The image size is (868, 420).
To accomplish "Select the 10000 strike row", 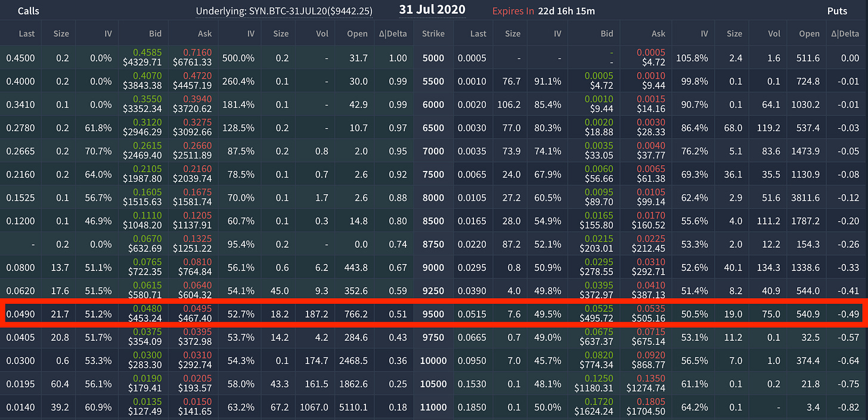I will [433, 360].
